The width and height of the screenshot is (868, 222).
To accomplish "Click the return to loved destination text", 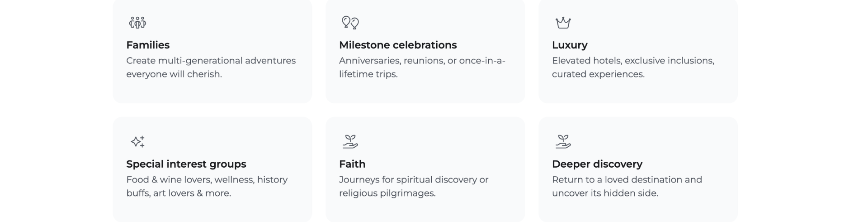I will coord(627,186).
